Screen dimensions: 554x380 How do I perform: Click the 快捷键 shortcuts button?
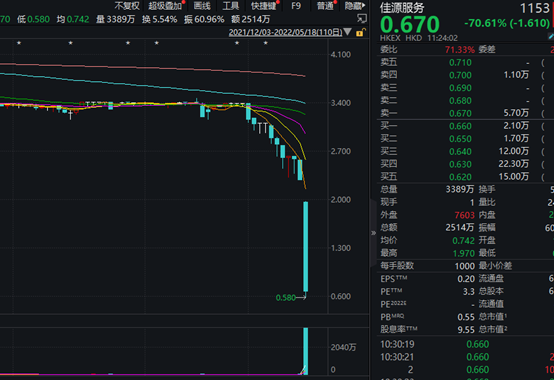264,6
